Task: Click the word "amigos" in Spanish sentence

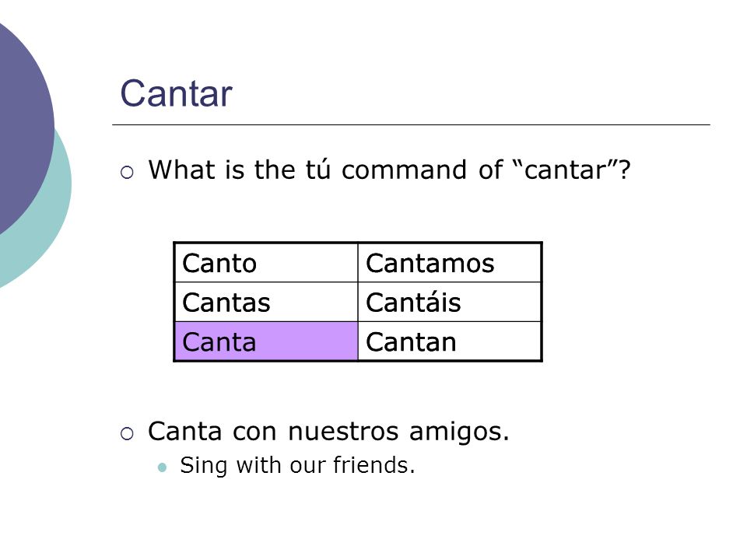Action: [x=454, y=432]
